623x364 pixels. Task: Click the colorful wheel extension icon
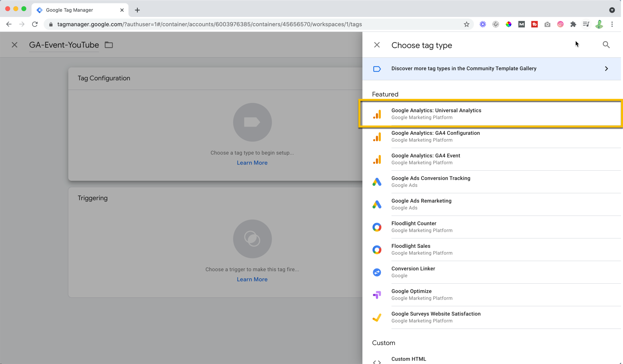(x=509, y=24)
